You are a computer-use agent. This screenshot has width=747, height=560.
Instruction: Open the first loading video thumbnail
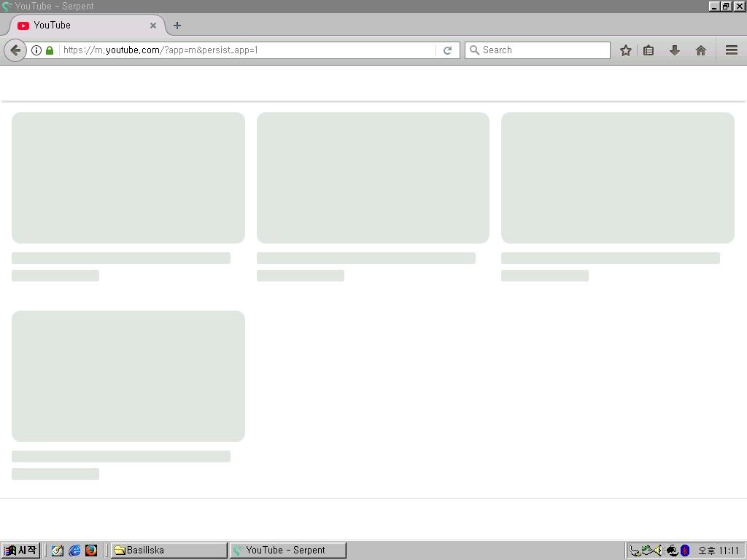(128, 178)
